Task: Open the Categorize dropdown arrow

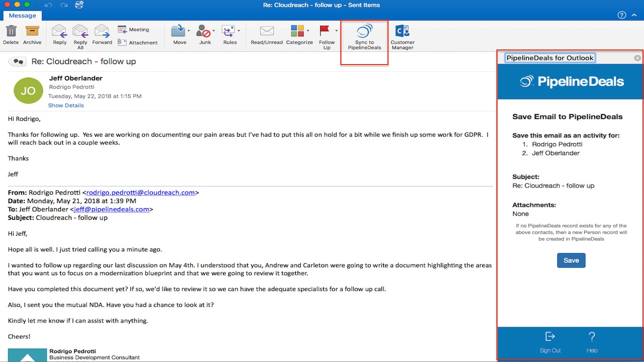Action: (x=308, y=31)
